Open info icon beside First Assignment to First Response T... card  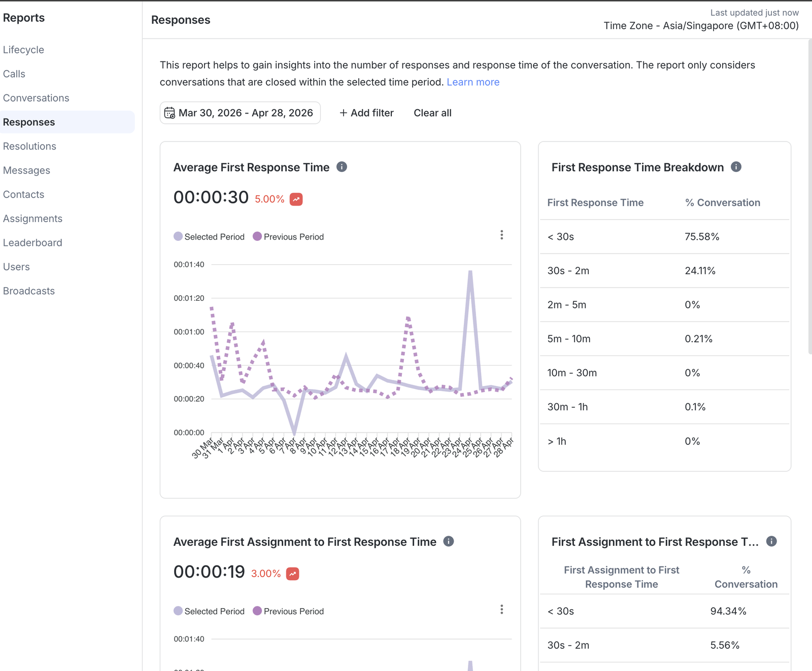(x=771, y=541)
